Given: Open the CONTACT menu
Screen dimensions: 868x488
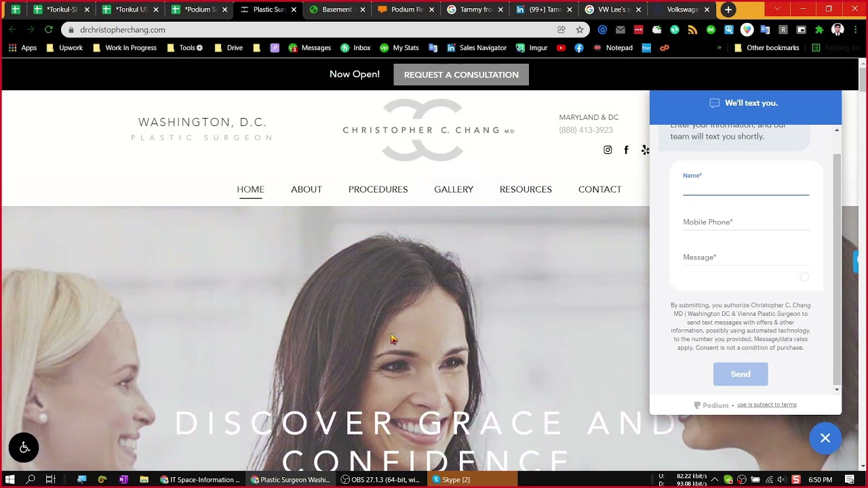Looking at the screenshot, I should click(x=599, y=190).
